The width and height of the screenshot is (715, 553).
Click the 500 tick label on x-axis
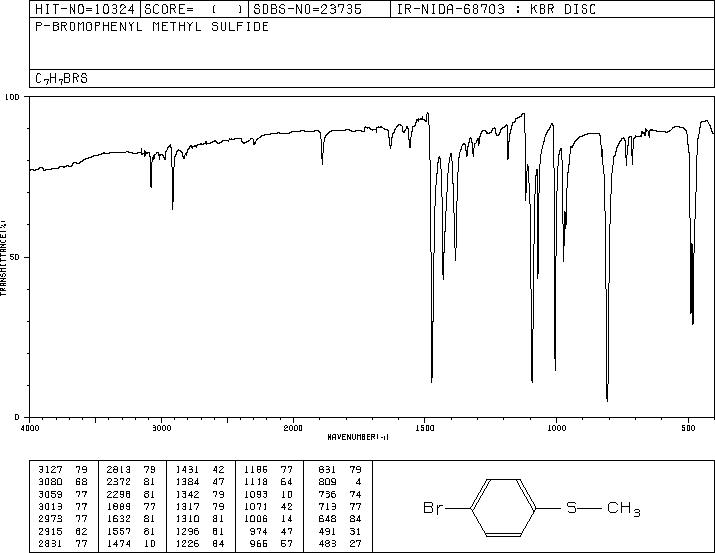tap(689, 428)
